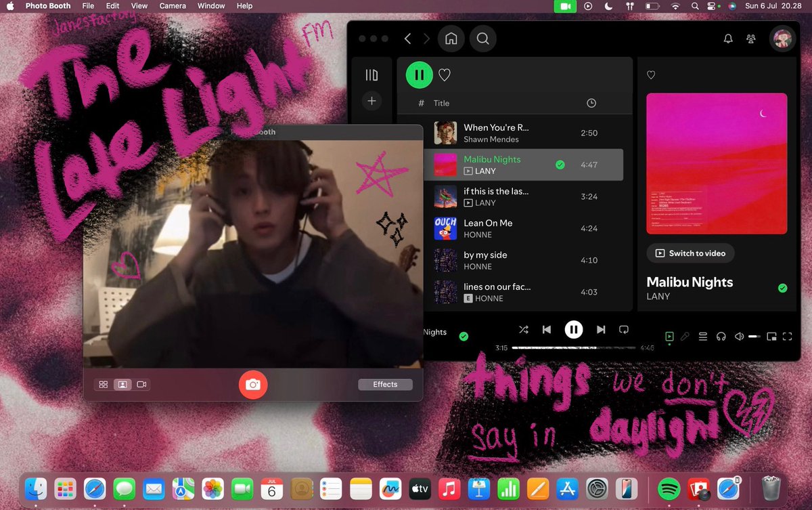The height and width of the screenshot is (510, 812).
Task: Open Freeform from the Dock
Action: tap(390, 488)
